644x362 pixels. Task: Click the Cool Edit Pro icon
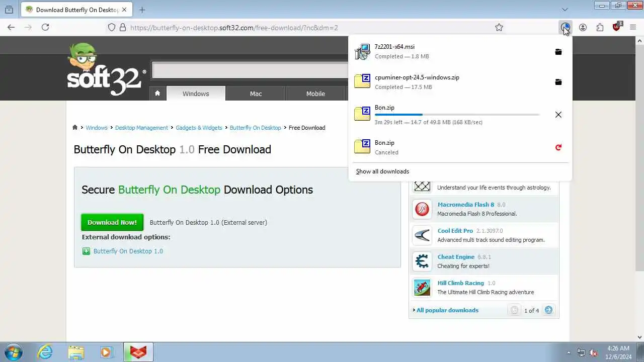click(x=422, y=235)
